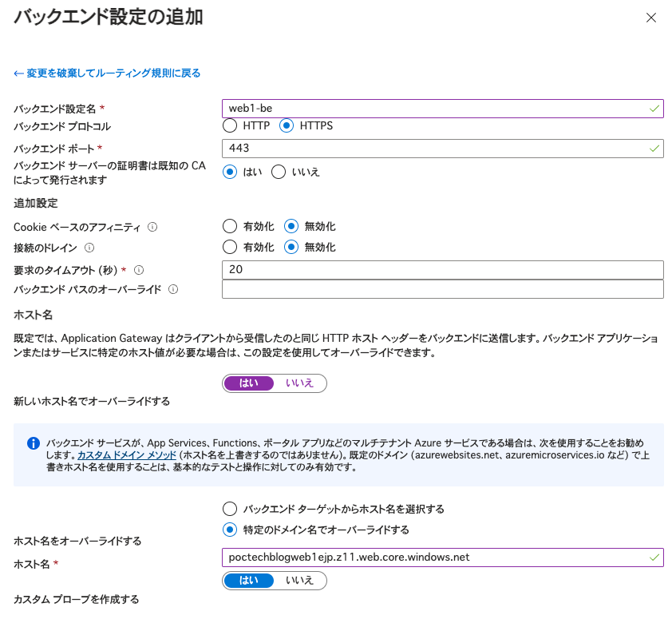Go back via 変更を破棄してルーティング規則に戻る link
This screenshot has height=619, width=672.
(x=107, y=73)
